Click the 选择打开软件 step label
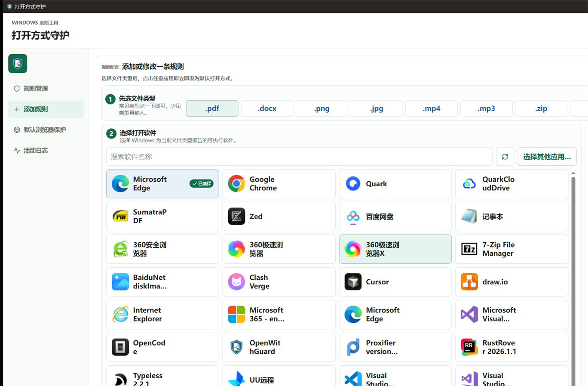 [x=138, y=133]
